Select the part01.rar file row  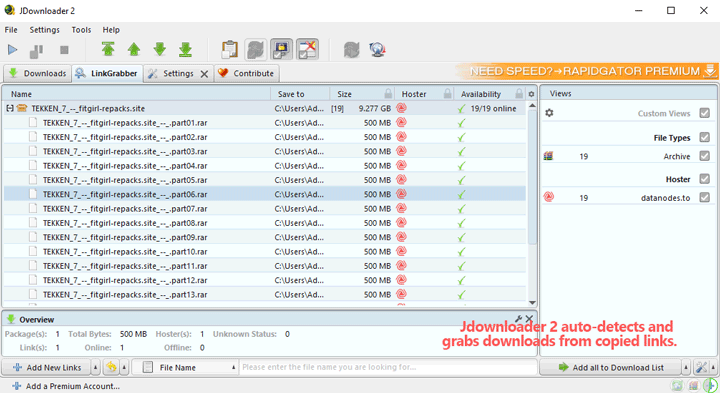[x=265, y=123]
